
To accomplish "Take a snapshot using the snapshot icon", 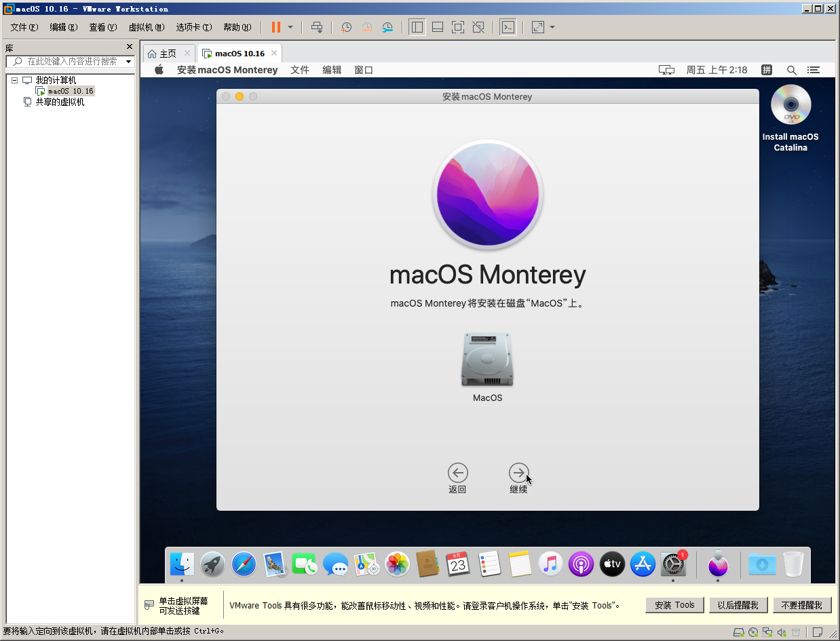I will tap(346, 27).
